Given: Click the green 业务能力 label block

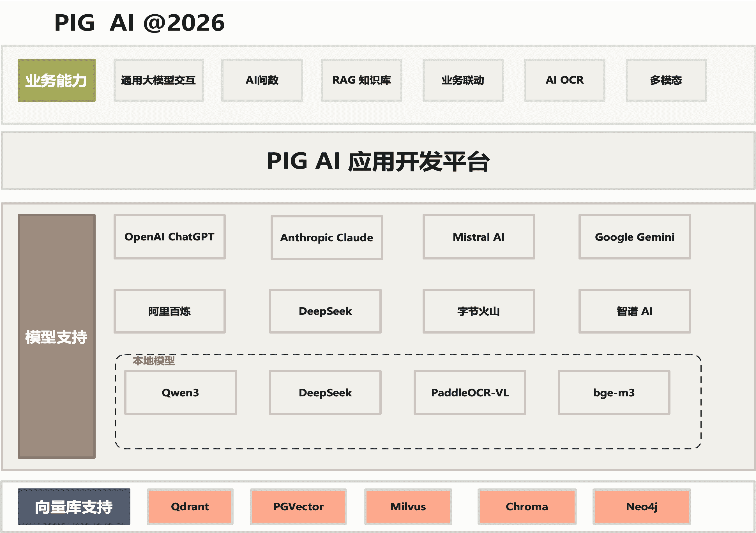Looking at the screenshot, I should pyautogui.click(x=56, y=80).
